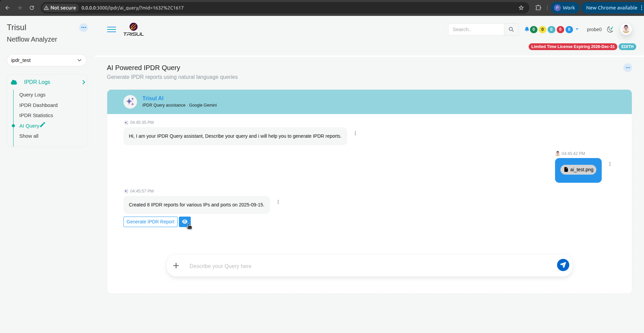The height and width of the screenshot is (333, 644).
Task: Open Chrome extensions puzzle icon
Action: [x=538, y=8]
